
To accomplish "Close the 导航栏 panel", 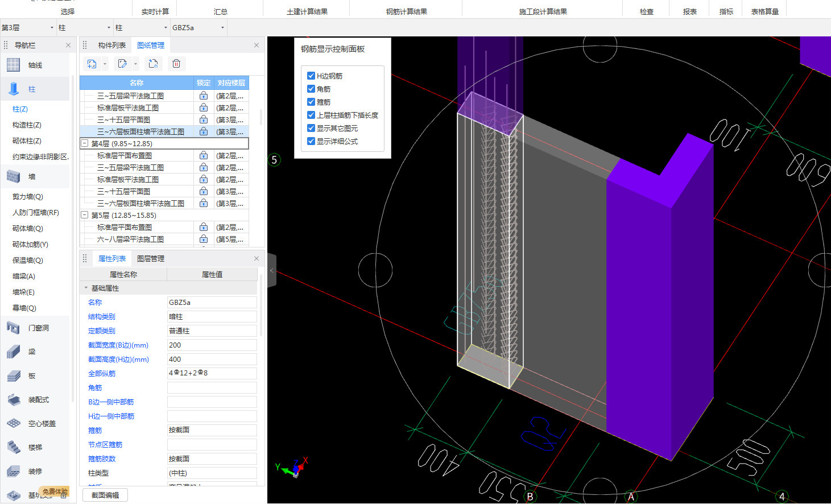I will [x=68, y=45].
